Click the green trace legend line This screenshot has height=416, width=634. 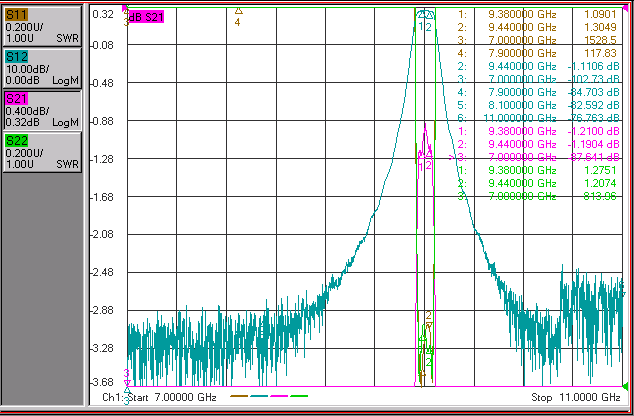pyautogui.click(x=299, y=396)
